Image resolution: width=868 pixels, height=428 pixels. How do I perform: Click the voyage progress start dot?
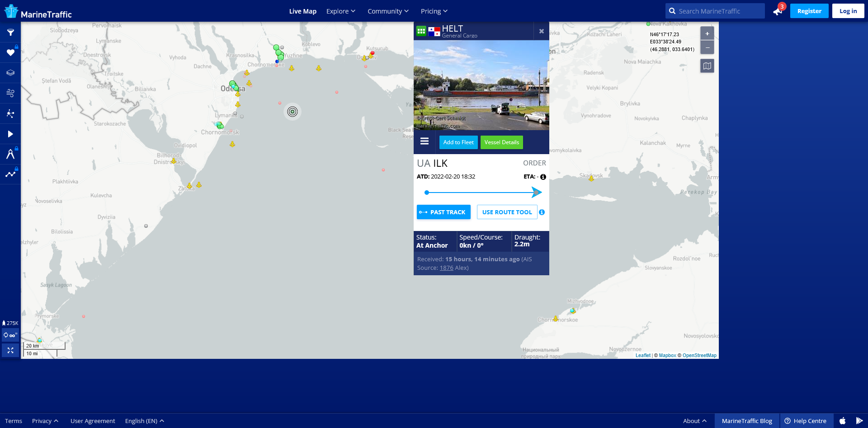(x=427, y=193)
